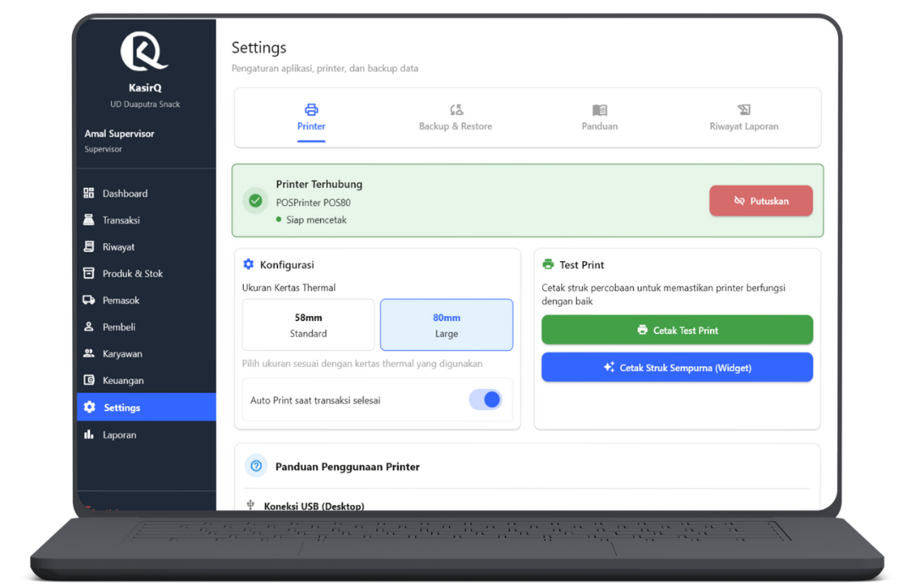The width and height of the screenshot is (915, 588).
Task: Click the green Test Print printer icon
Action: [548, 264]
